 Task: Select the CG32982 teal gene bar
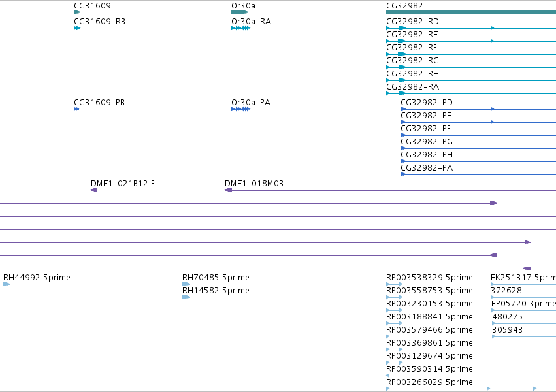(x=471, y=12)
